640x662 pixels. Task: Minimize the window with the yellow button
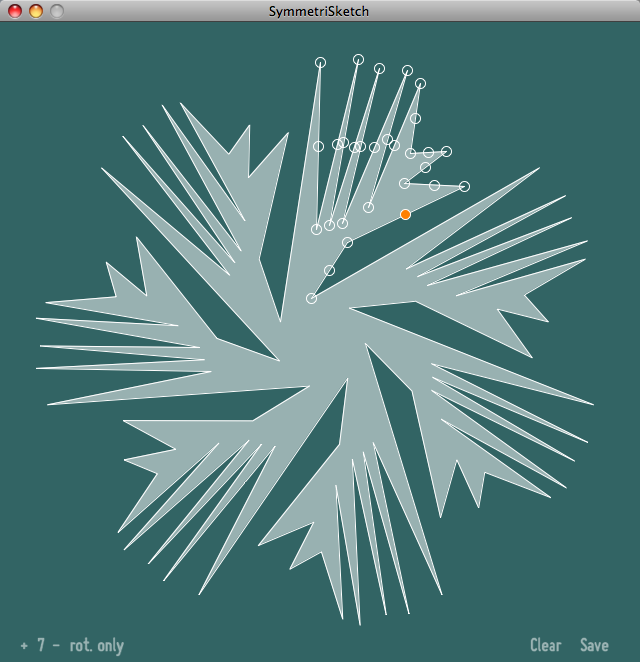pyautogui.click(x=35, y=11)
